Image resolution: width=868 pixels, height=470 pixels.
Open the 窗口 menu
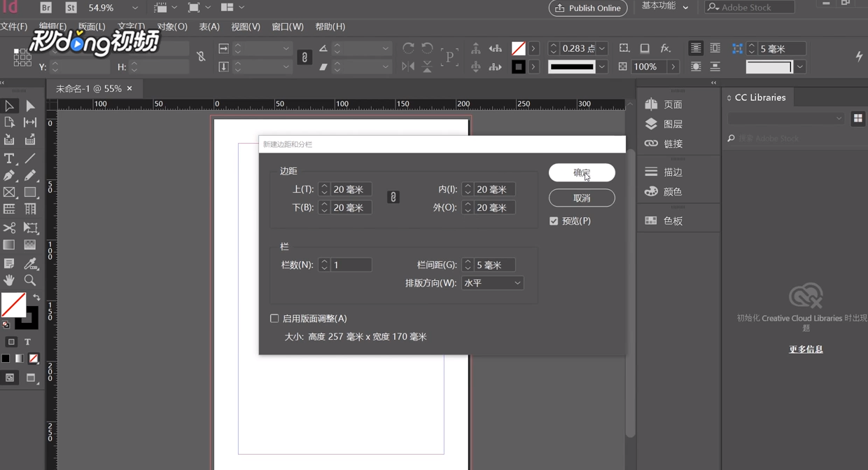pos(288,27)
